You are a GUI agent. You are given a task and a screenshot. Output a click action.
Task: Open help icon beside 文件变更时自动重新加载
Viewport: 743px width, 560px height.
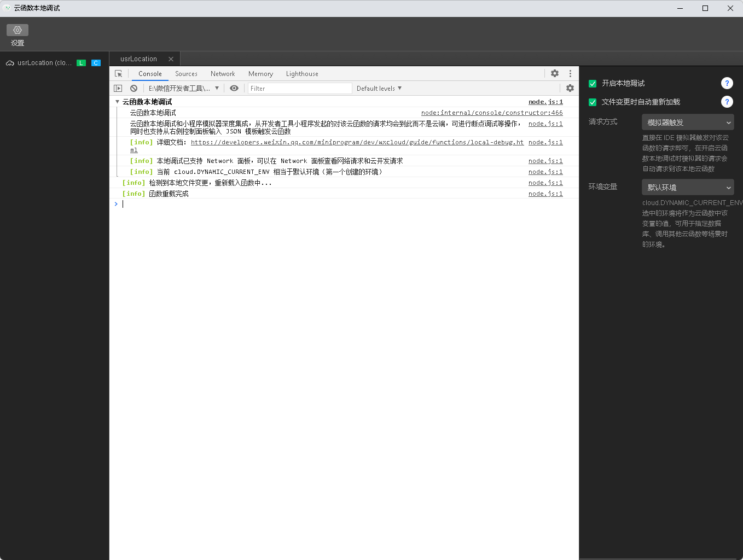(727, 102)
